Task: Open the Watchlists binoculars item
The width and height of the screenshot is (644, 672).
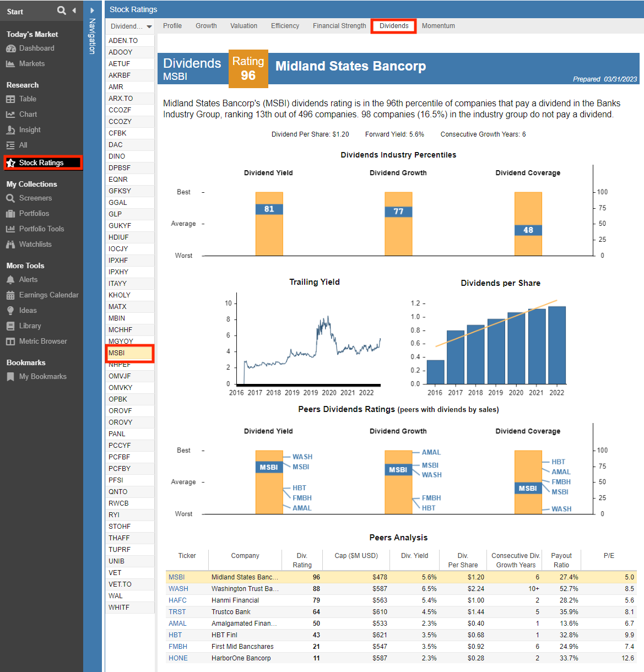Action: click(35, 245)
